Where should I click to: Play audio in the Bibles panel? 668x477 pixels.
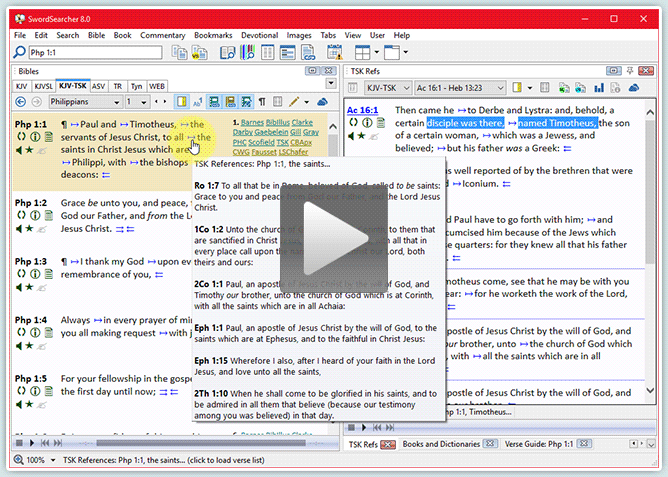(32, 443)
